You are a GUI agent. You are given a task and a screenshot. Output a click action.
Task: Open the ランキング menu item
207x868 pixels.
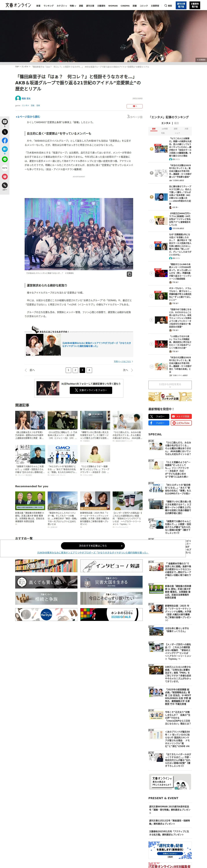point(48,6)
